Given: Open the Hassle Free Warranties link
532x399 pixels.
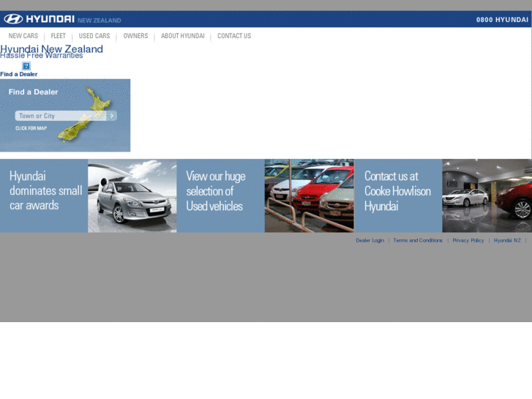Looking at the screenshot, I should coord(42,56).
